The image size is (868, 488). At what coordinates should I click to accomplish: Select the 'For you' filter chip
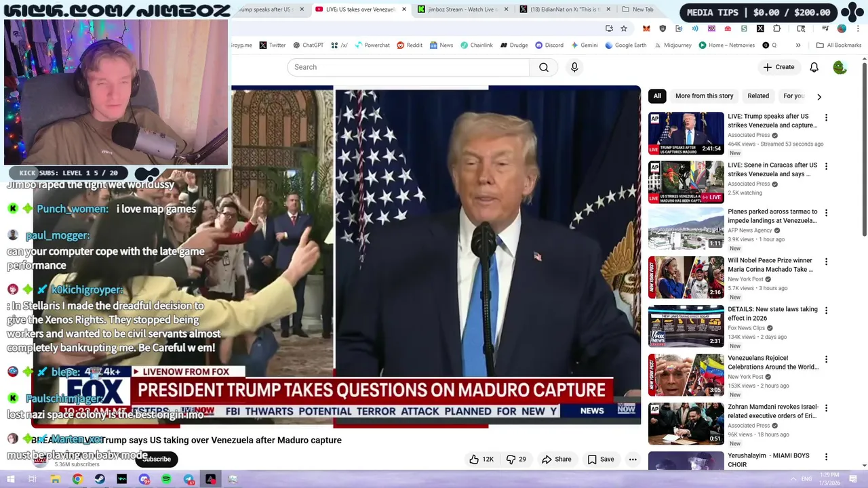[x=793, y=96]
